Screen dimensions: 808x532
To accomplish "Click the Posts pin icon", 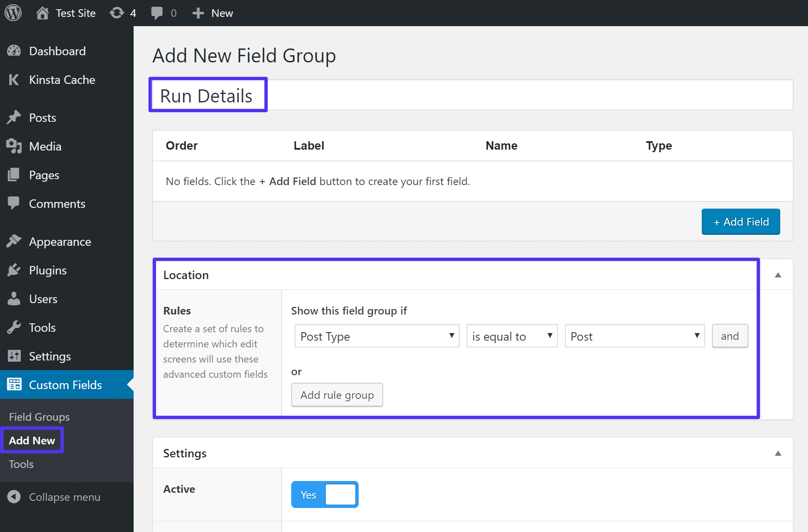I will point(14,118).
